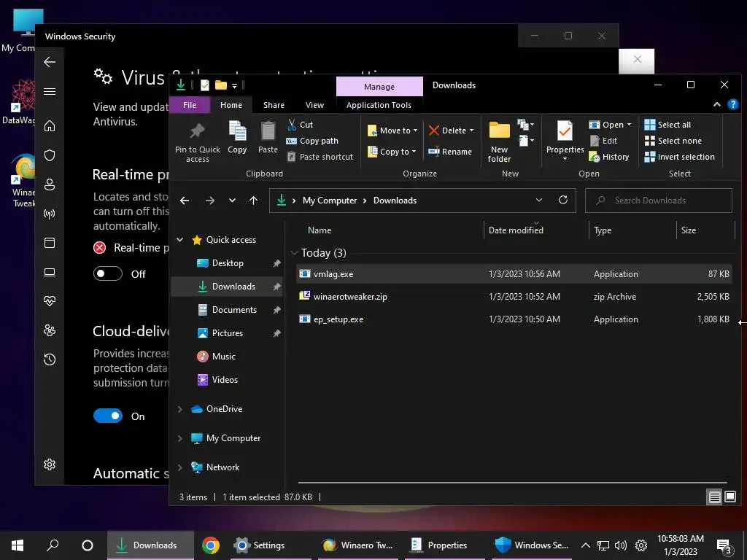Switch to the Home ribbon tab
The image size is (747, 560).
(231, 105)
